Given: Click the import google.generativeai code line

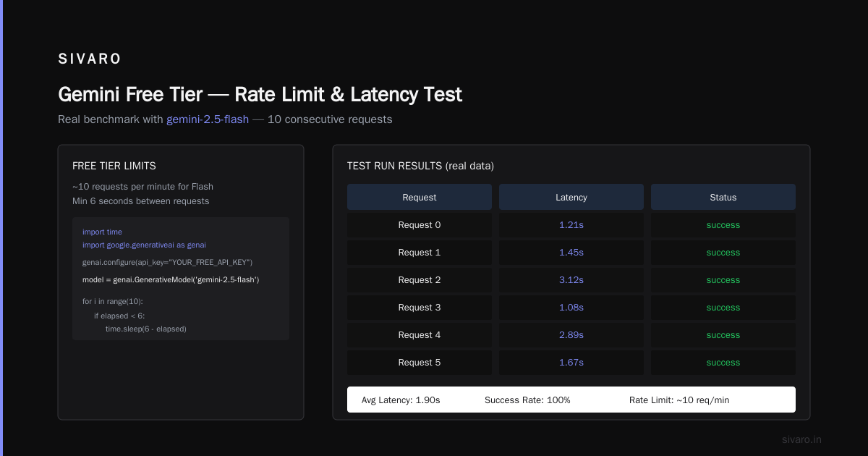Looking at the screenshot, I should [144, 245].
